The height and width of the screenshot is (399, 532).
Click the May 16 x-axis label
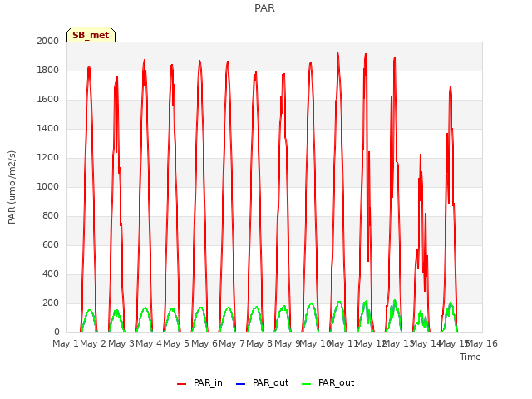click(482, 343)
